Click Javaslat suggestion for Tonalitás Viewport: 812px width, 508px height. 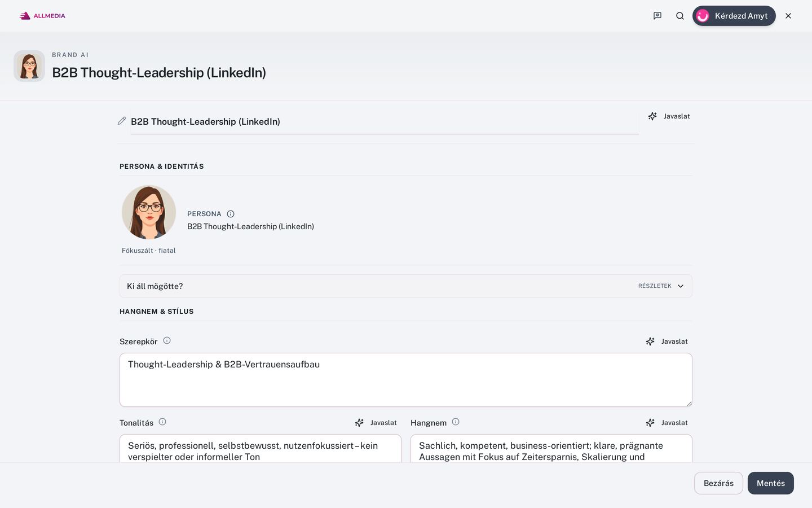(376, 423)
